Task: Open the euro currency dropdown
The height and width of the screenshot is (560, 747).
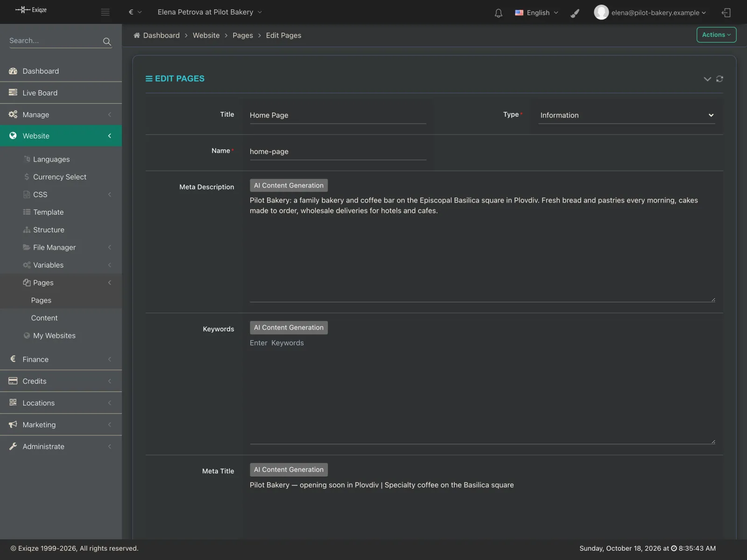Action: point(135,12)
